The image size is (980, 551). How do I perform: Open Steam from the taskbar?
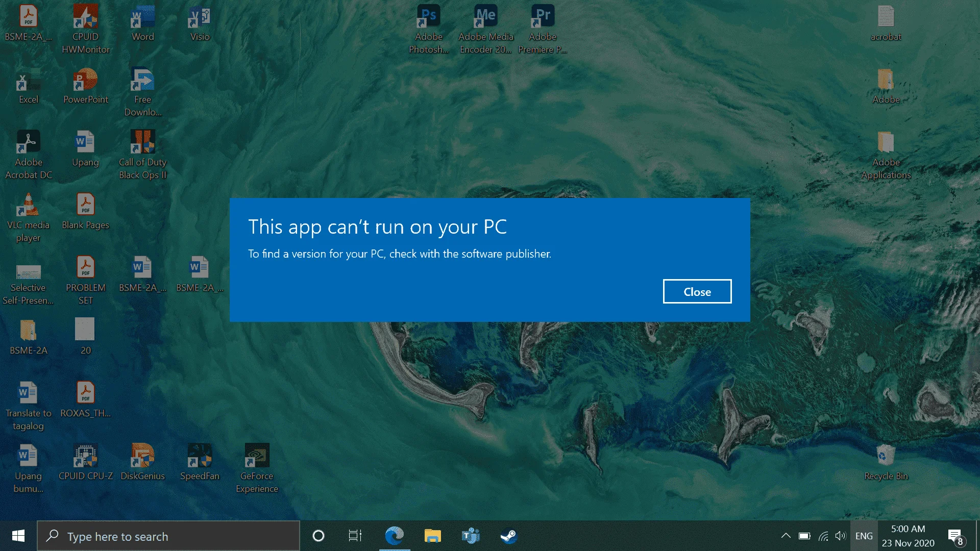(x=509, y=536)
